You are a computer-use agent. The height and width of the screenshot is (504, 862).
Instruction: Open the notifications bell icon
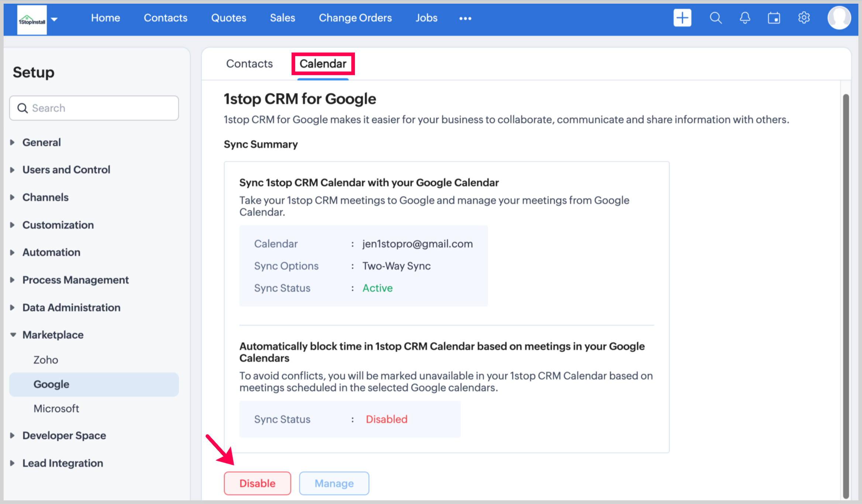[745, 18]
